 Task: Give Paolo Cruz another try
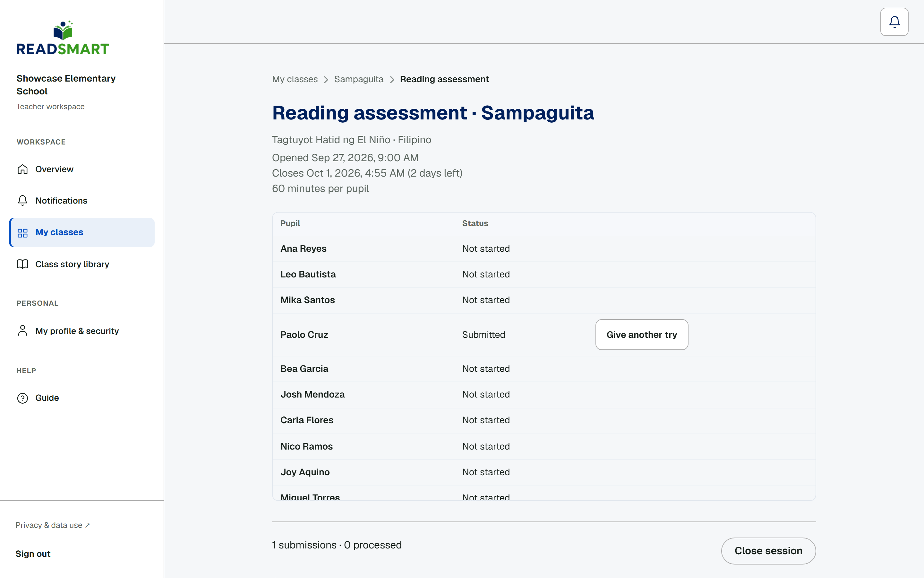tap(641, 335)
